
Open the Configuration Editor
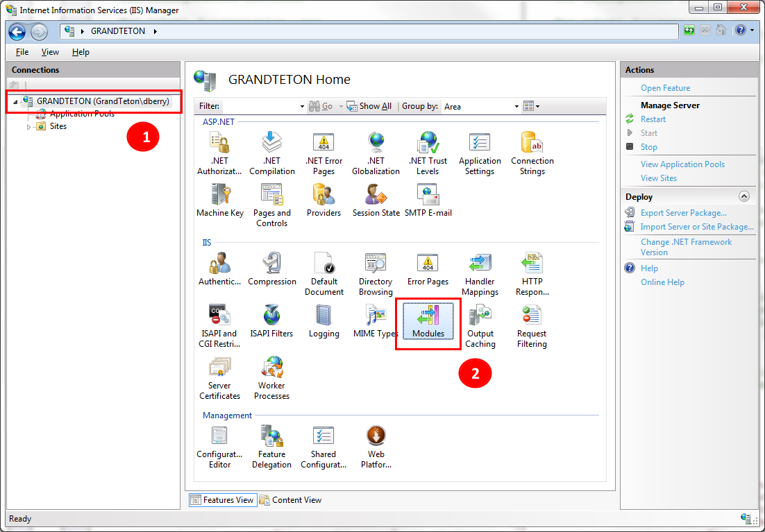click(219, 441)
